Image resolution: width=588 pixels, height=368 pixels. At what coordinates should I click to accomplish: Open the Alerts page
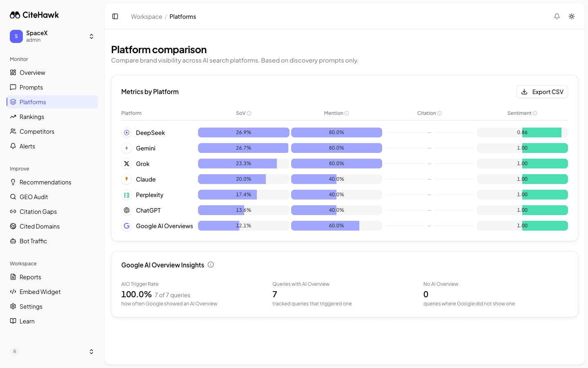pyautogui.click(x=52, y=146)
